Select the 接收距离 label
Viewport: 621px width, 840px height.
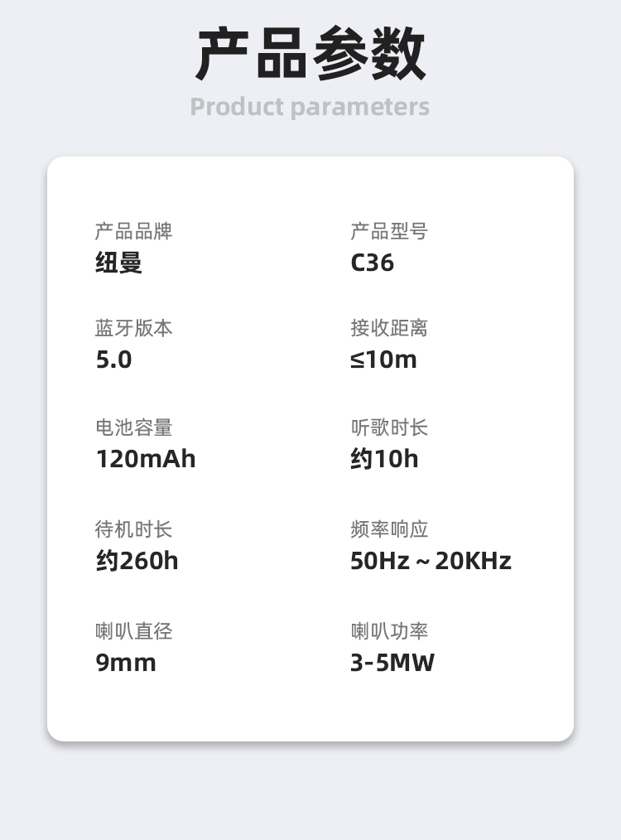(x=388, y=328)
